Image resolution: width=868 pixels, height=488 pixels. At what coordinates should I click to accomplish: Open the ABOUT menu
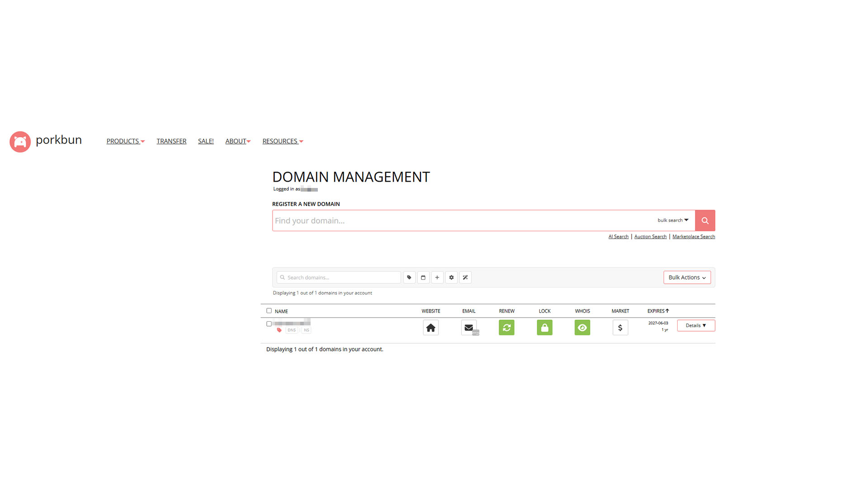(x=238, y=141)
